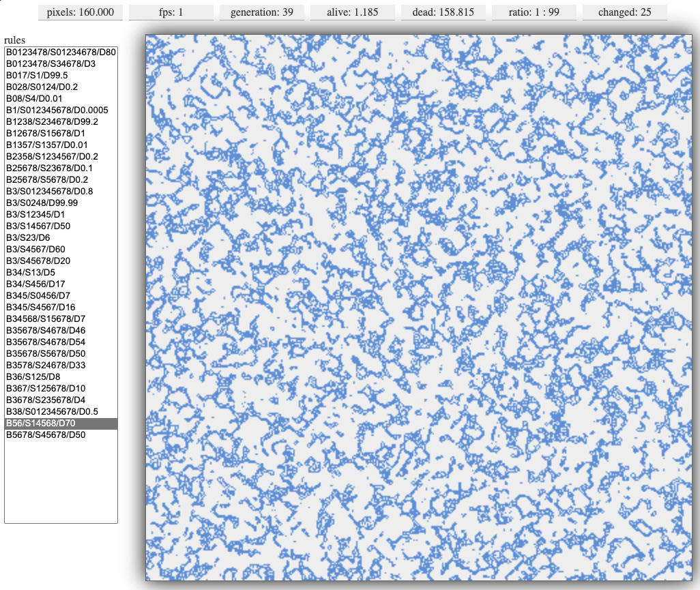
Task: Select rule B028/S0124/D0.2
Action: pyautogui.click(x=61, y=87)
